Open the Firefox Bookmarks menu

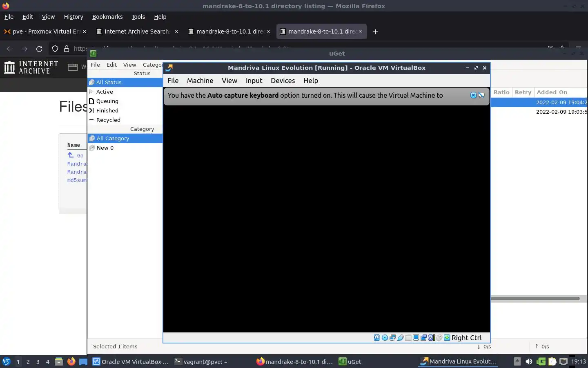[x=107, y=17]
